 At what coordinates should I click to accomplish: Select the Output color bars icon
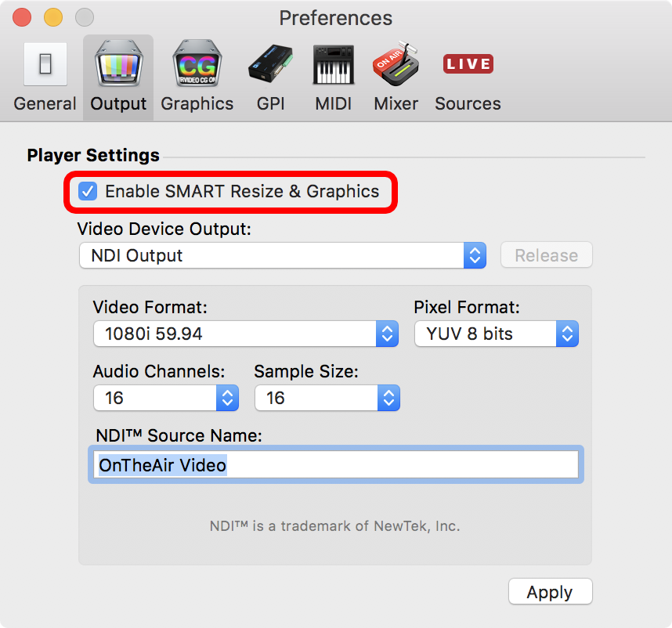(x=119, y=63)
